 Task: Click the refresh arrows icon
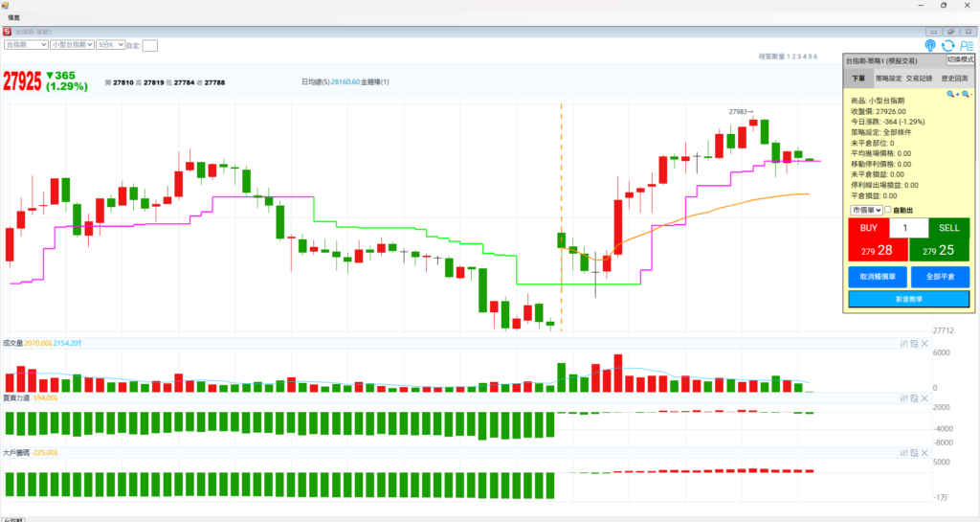[x=947, y=45]
